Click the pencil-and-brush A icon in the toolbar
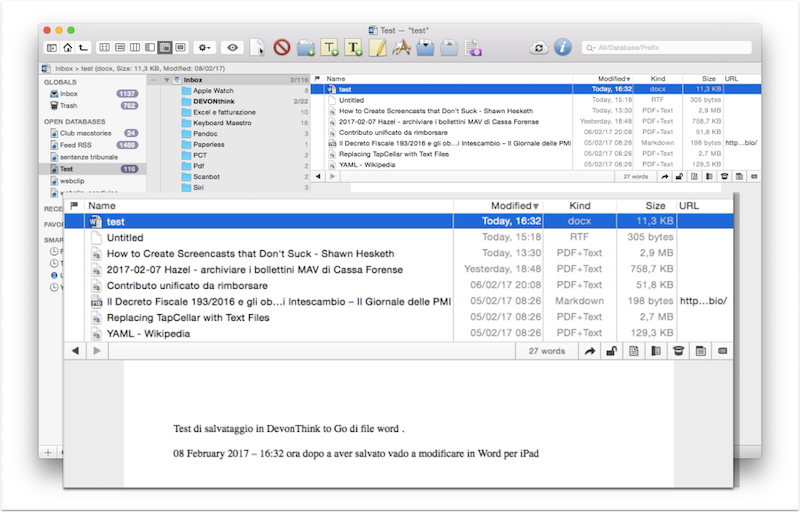The width and height of the screenshot is (800, 512). (402, 47)
